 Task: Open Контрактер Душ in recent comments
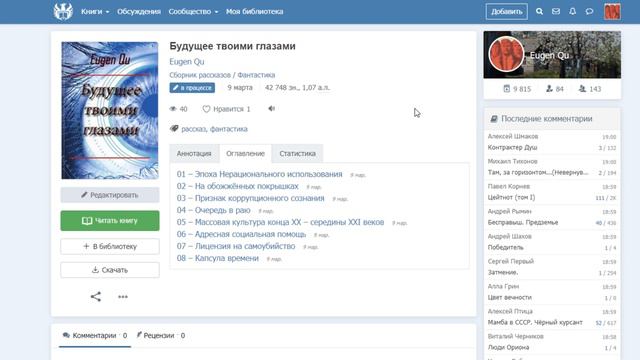(x=513, y=147)
